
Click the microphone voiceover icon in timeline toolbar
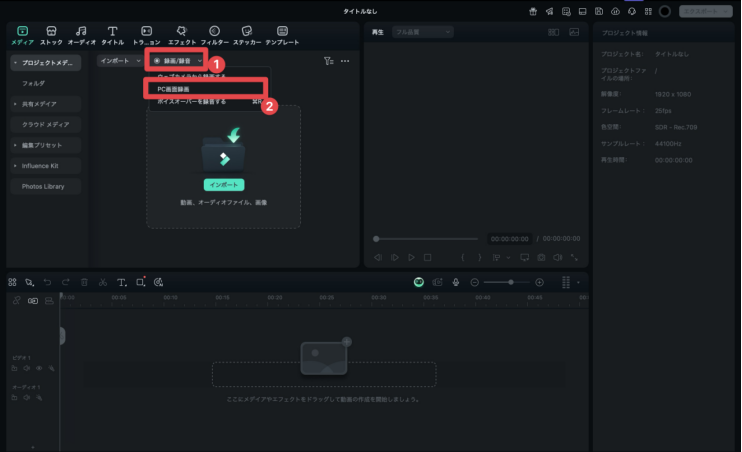tap(455, 283)
